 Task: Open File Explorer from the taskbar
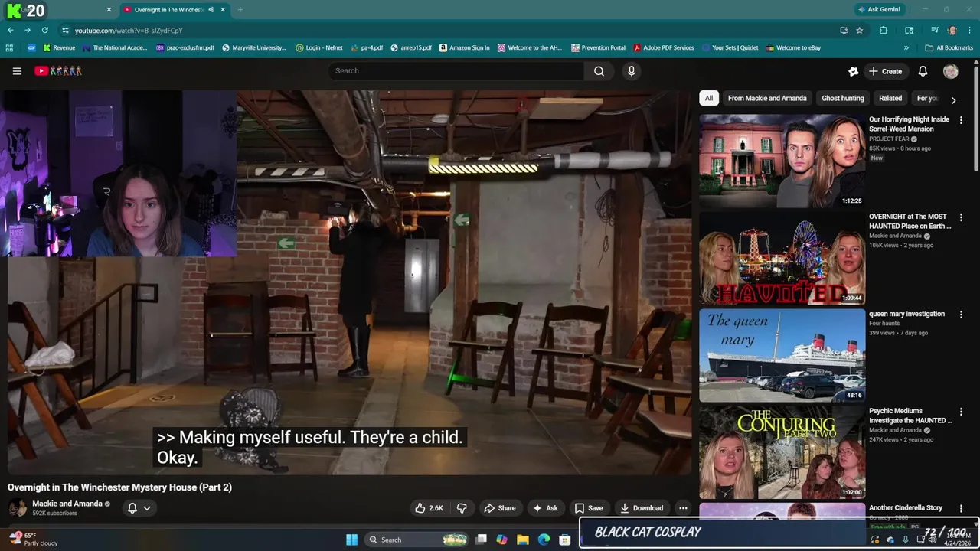(522, 540)
